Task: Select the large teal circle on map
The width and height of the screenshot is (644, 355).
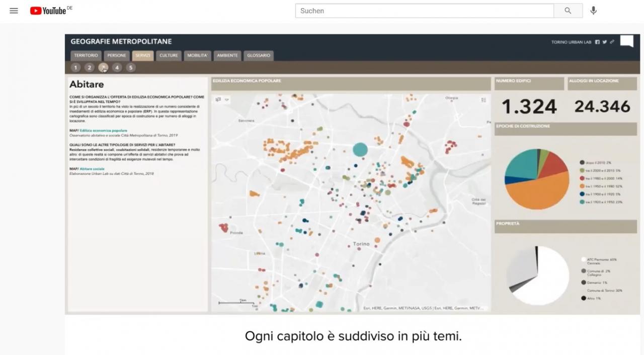Action: pyautogui.click(x=360, y=150)
